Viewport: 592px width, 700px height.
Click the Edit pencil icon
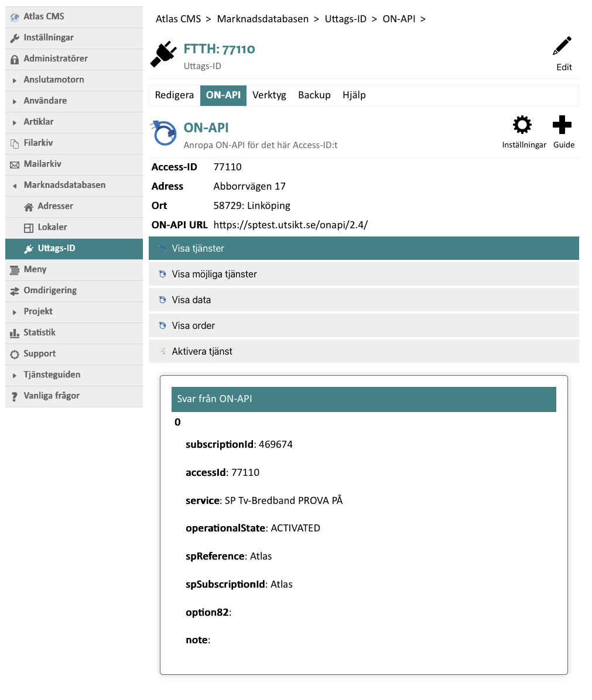[x=562, y=47]
